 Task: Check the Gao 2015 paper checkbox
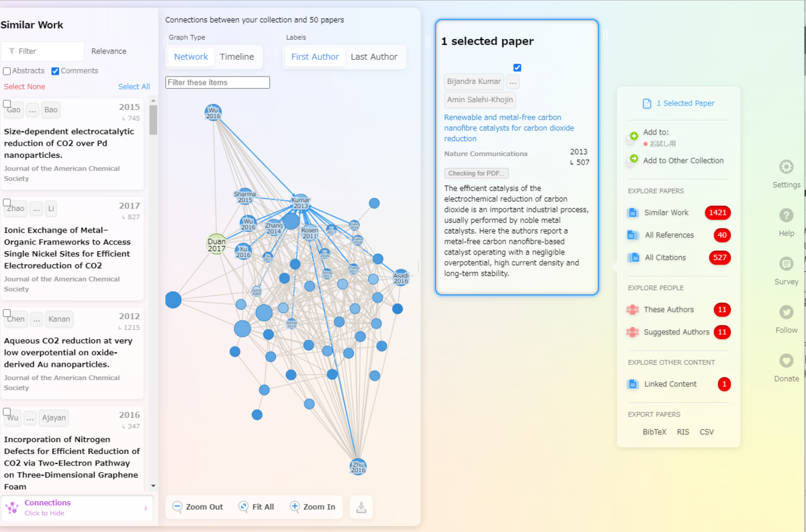7,103
